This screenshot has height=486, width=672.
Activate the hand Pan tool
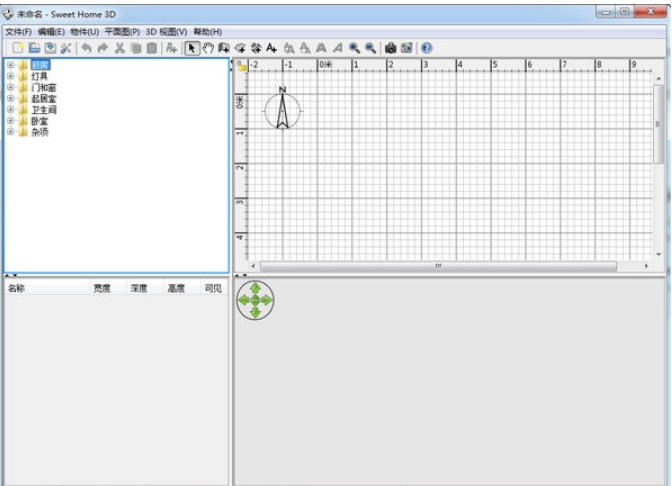tap(208, 47)
